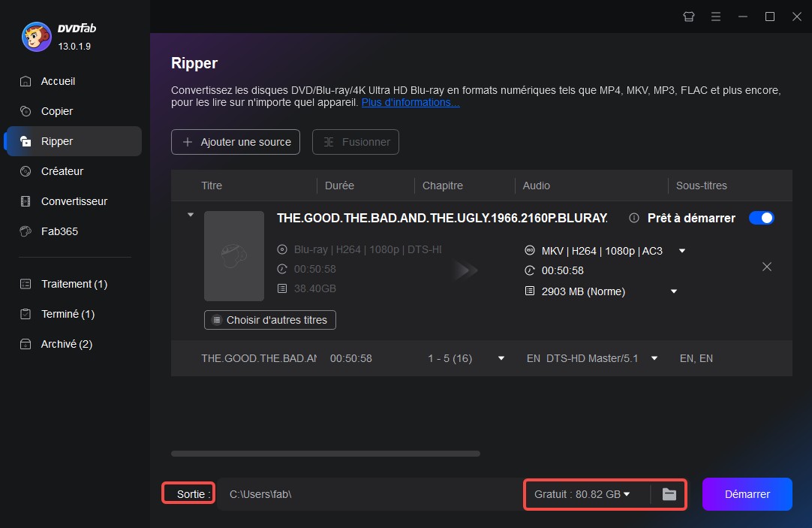Viewport: 812px width, 528px height.
Task: Browse output folder with the folder icon
Action: pyautogui.click(x=669, y=494)
